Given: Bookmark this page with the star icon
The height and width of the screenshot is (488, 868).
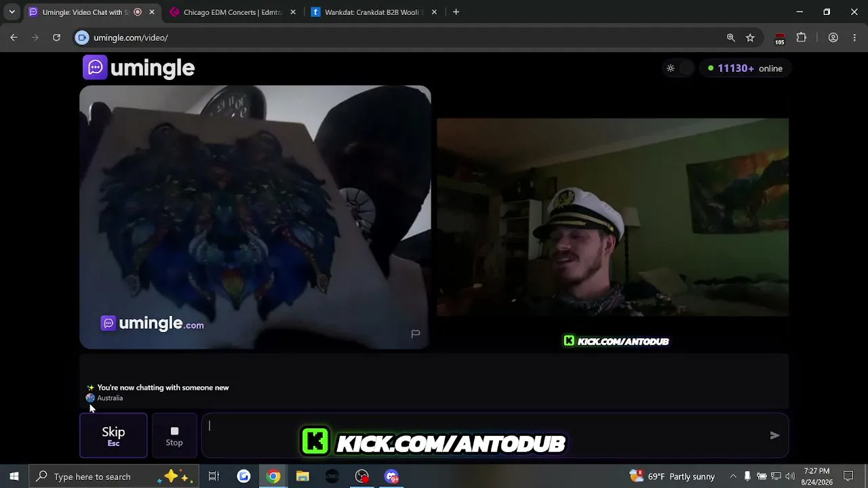Looking at the screenshot, I should click(x=750, y=38).
